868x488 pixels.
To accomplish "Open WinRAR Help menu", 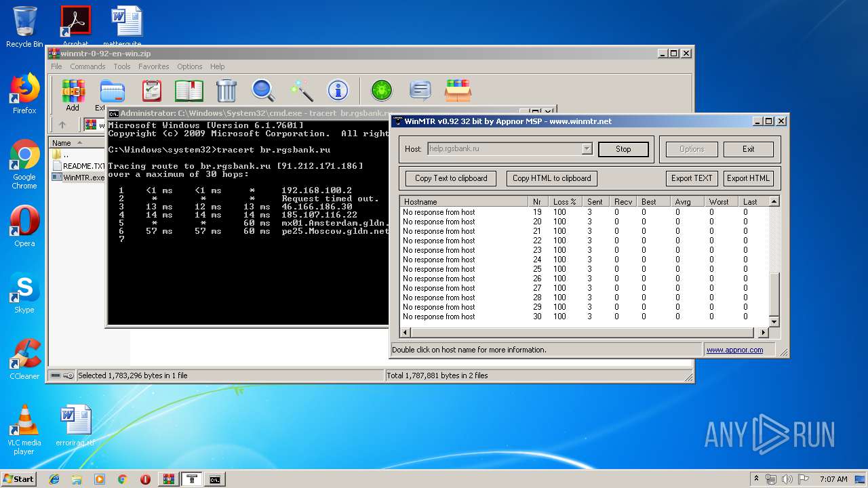I will coord(218,66).
